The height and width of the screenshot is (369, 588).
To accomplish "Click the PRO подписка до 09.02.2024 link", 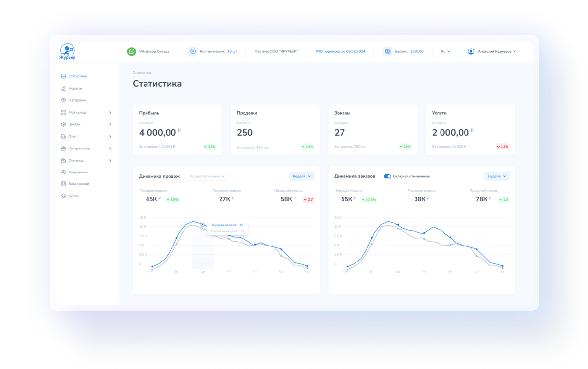I will pyautogui.click(x=340, y=51).
